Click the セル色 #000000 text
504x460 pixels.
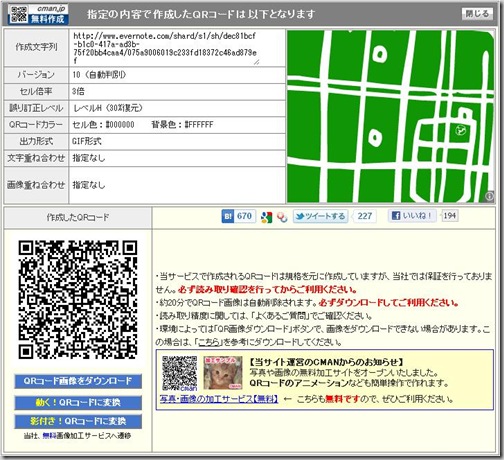(103, 125)
